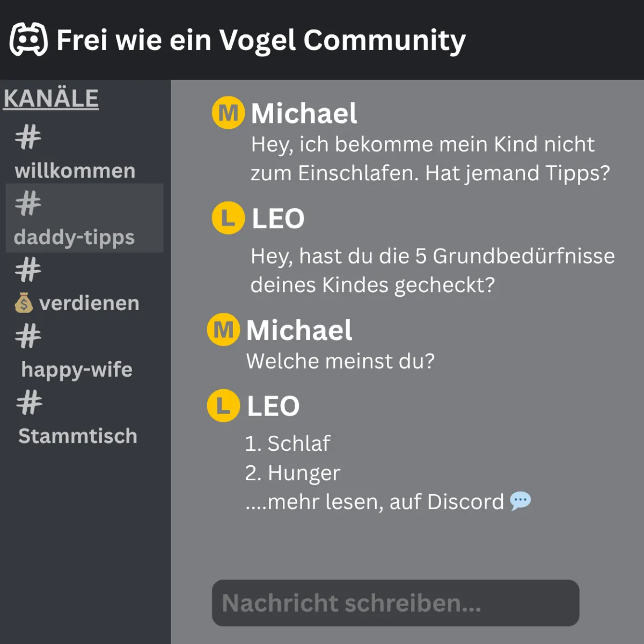Click the 'mehr lesen, auf Discord' link
Viewport: 644px width, 644px height.
tap(375, 502)
